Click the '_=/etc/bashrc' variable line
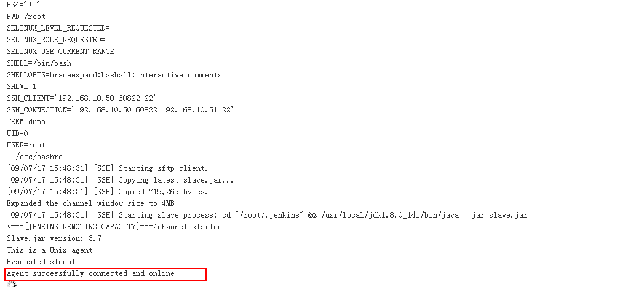The height and width of the screenshot is (287, 644). click(34, 157)
